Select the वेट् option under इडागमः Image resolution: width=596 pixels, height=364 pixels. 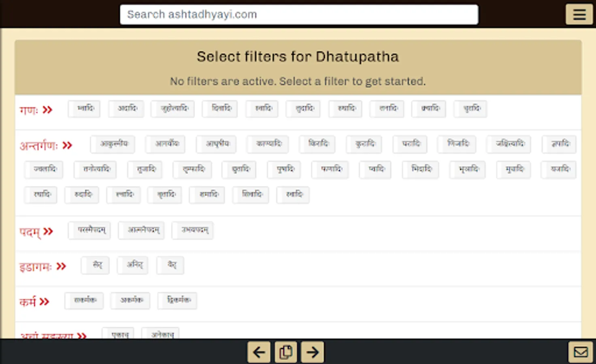tap(170, 265)
